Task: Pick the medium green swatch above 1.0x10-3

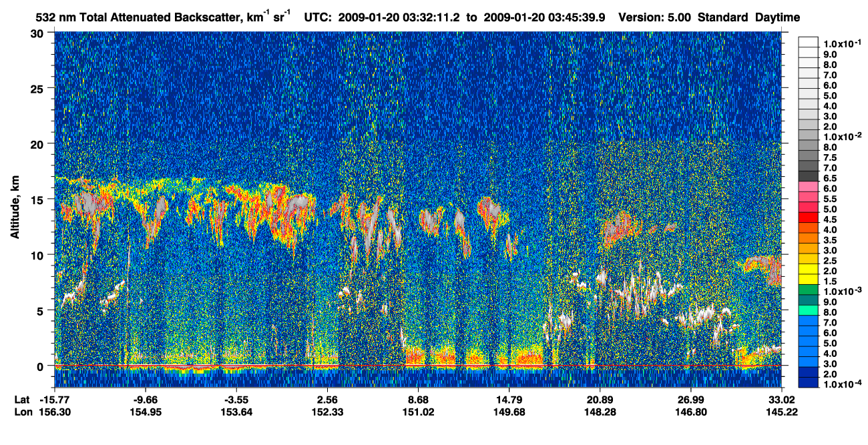Action: (809, 289)
